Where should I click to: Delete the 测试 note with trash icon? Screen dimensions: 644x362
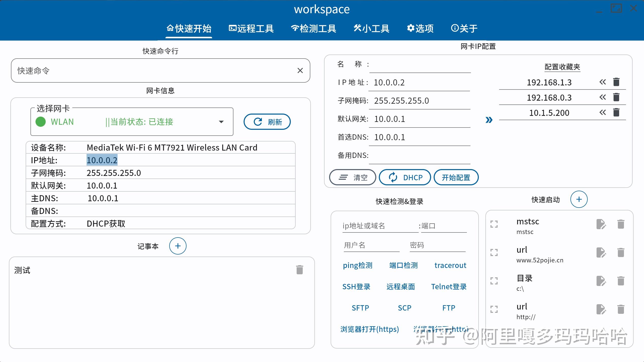(x=300, y=270)
